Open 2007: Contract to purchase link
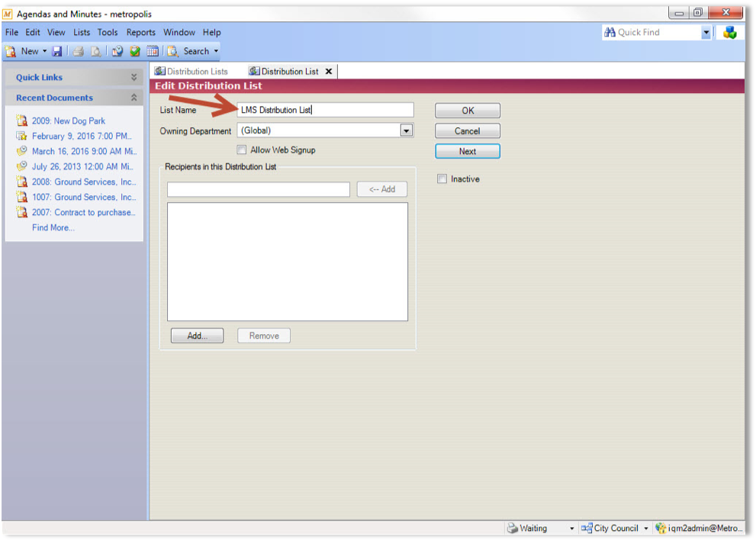The width and height of the screenshot is (756, 540). click(84, 212)
